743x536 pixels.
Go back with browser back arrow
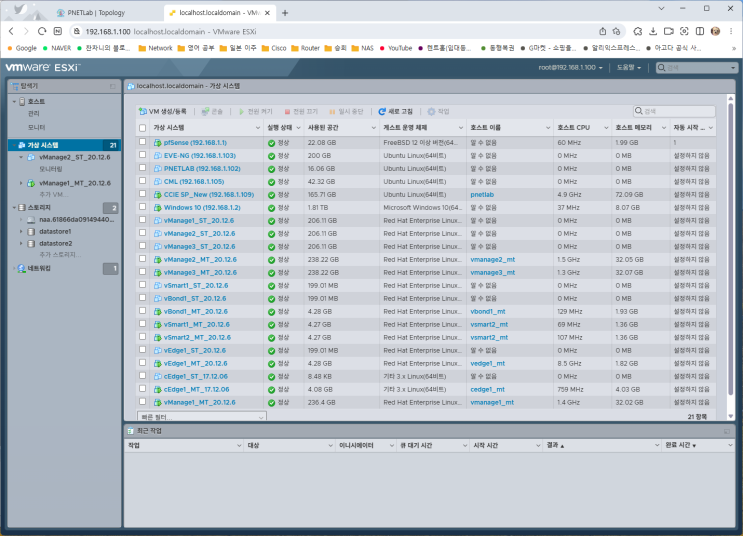(x=11, y=31)
